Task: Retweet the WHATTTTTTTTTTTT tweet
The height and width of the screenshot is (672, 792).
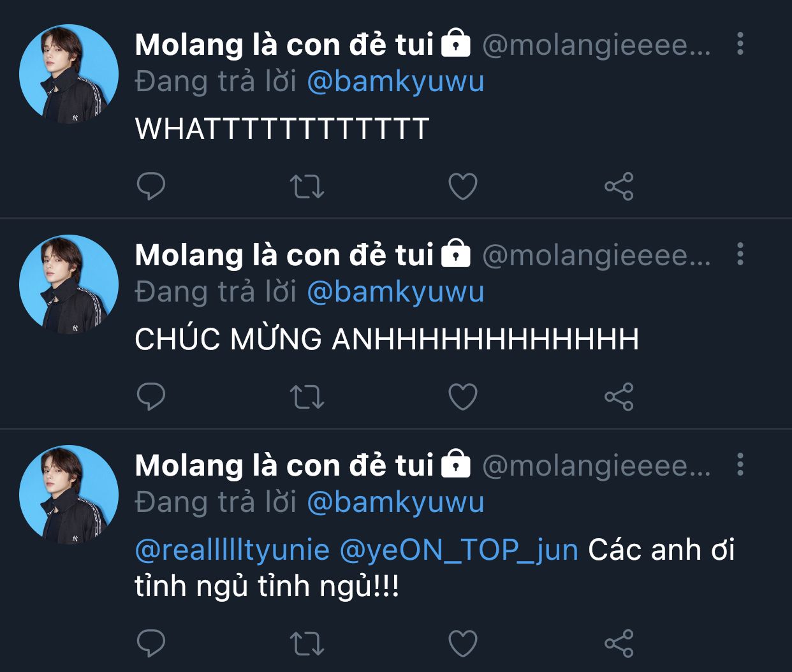Action: click(307, 186)
